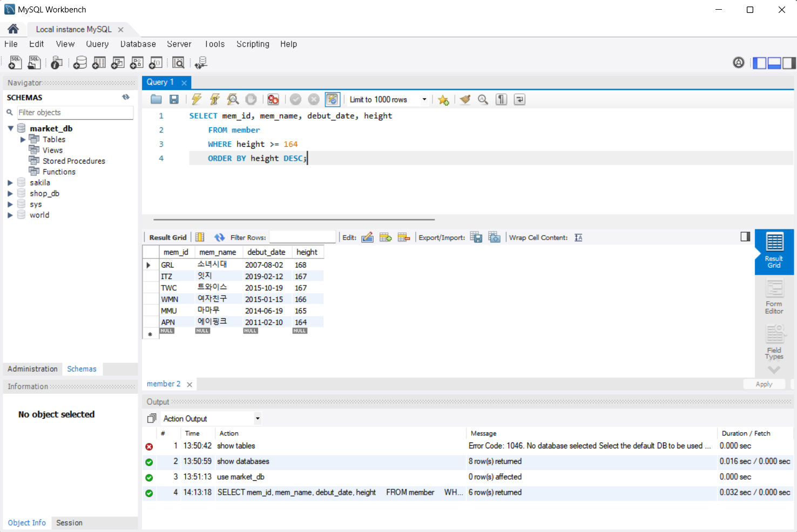Toggle invisible characters display
Screen dimensions: 797x532
click(x=502, y=99)
